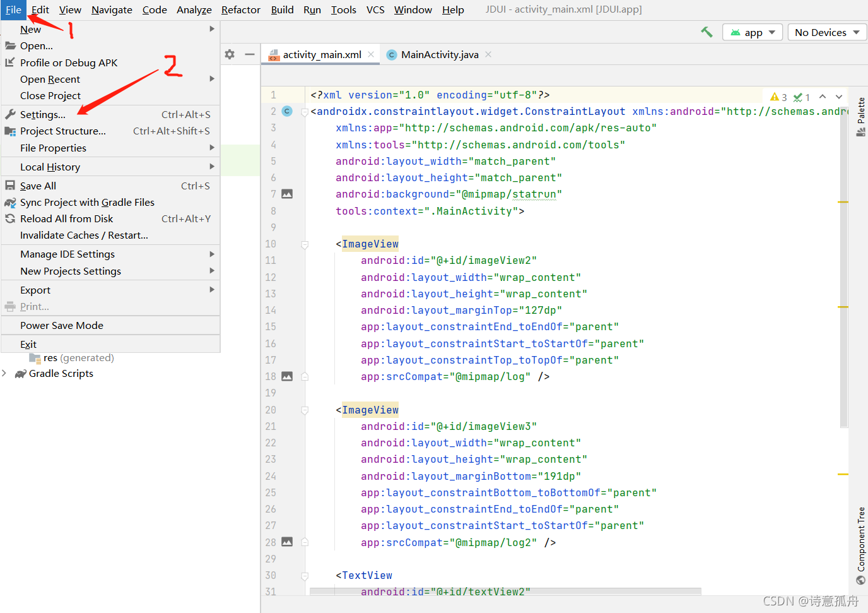The width and height of the screenshot is (868, 613).
Task: Expand the Local History submenu
Action: point(110,167)
